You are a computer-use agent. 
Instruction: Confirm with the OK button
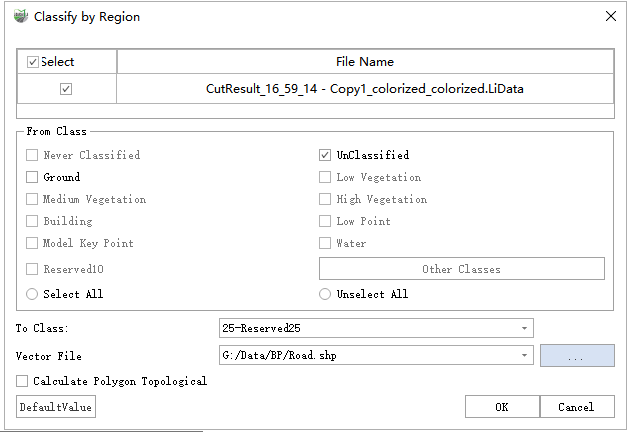502,407
